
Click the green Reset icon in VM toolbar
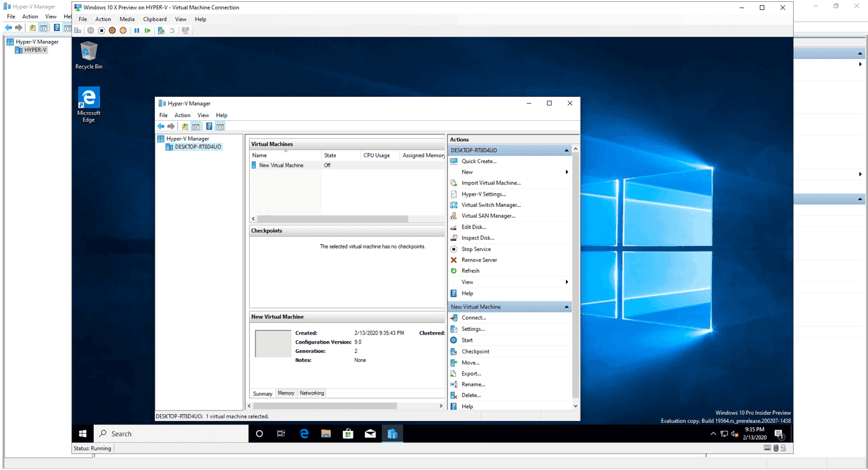[x=147, y=30]
